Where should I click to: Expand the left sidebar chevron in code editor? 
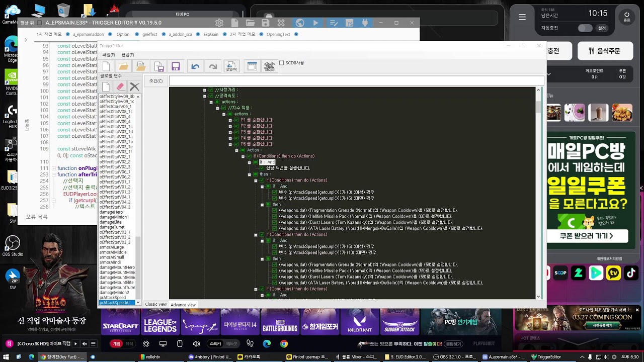(26, 40)
